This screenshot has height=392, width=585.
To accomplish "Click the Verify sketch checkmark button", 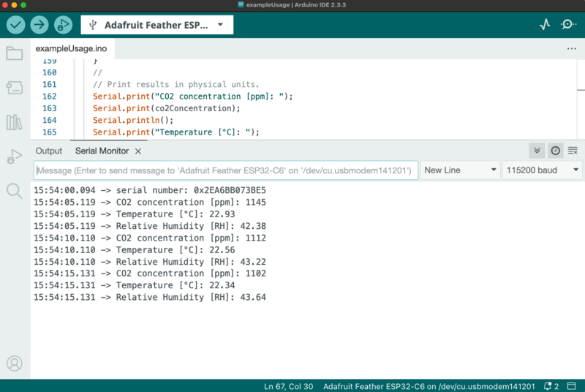I will point(15,25).
